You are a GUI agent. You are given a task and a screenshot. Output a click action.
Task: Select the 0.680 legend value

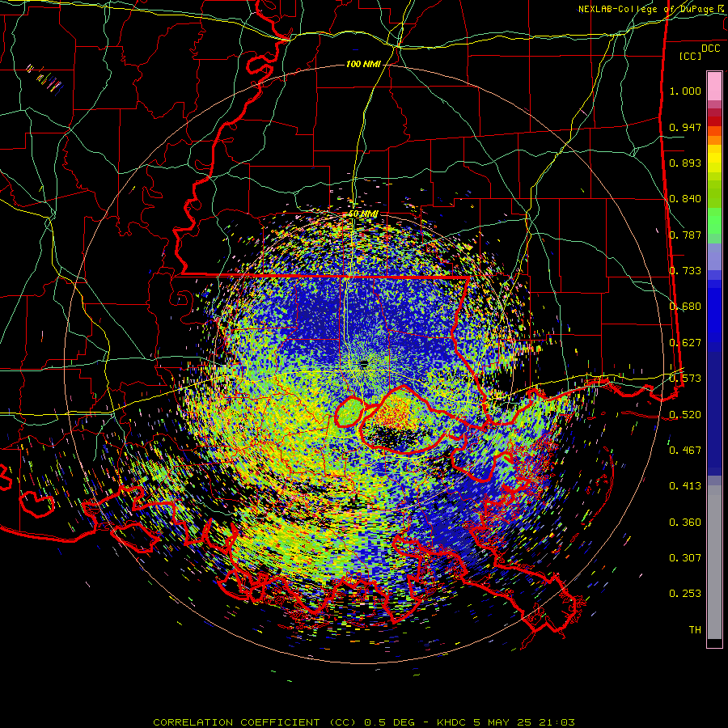685,307
